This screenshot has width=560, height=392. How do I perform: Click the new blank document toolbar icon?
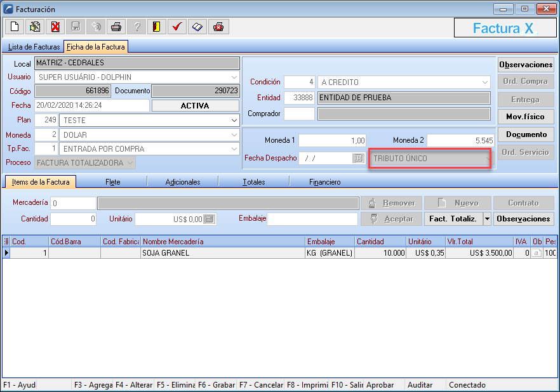click(15, 27)
